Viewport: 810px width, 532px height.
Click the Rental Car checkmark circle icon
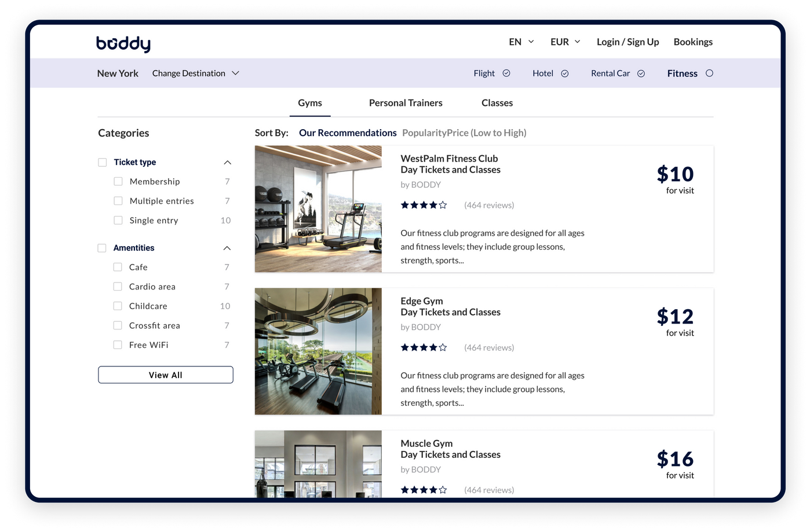641,74
